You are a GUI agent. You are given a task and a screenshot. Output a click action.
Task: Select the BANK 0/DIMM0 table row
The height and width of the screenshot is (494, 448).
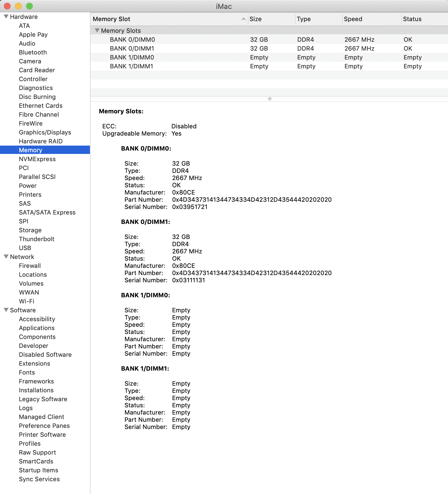click(269, 39)
